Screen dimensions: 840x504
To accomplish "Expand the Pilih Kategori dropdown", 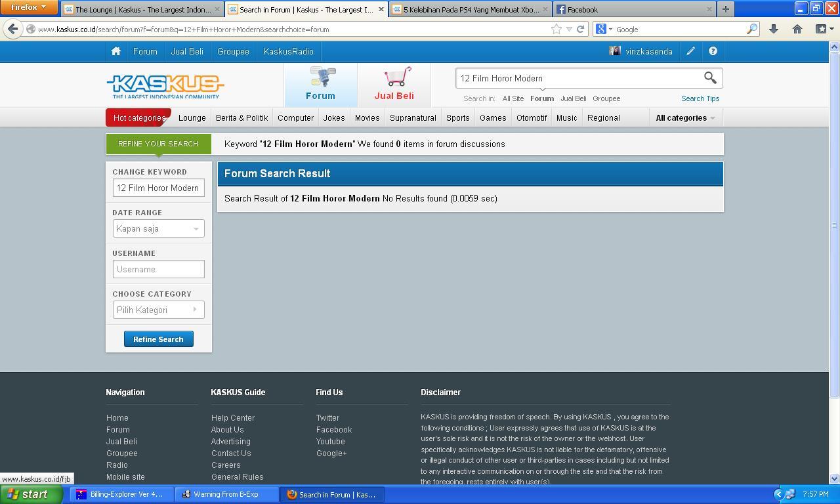I will click(x=158, y=310).
